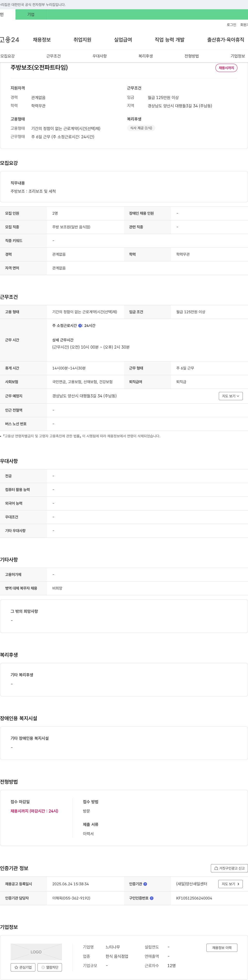The width and height of the screenshot is (248, 980).
Task: Select registration date 2025.06.24 15:38:34
Action: 71,884
